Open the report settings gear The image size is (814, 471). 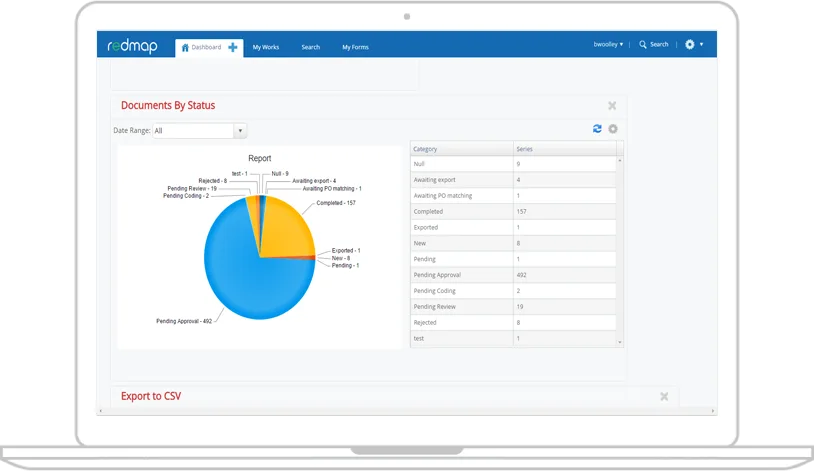point(613,129)
